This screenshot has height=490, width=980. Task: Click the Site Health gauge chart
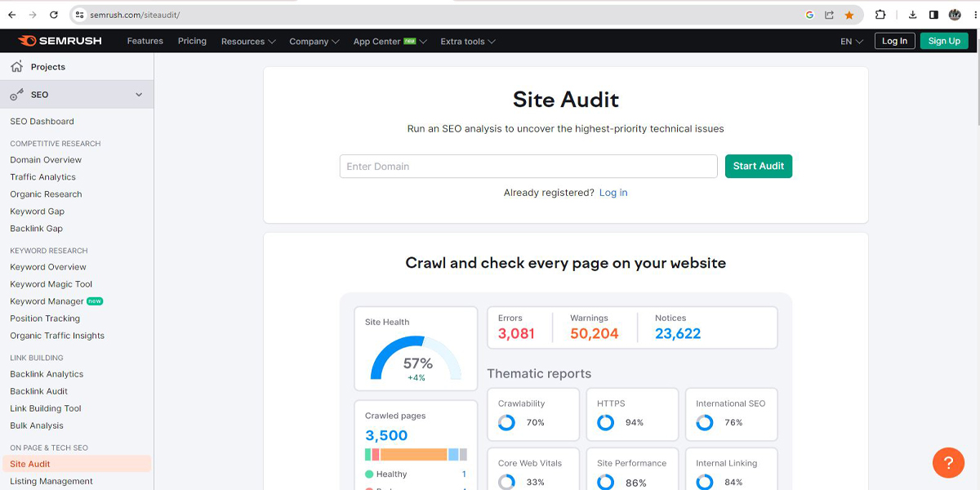(x=416, y=358)
